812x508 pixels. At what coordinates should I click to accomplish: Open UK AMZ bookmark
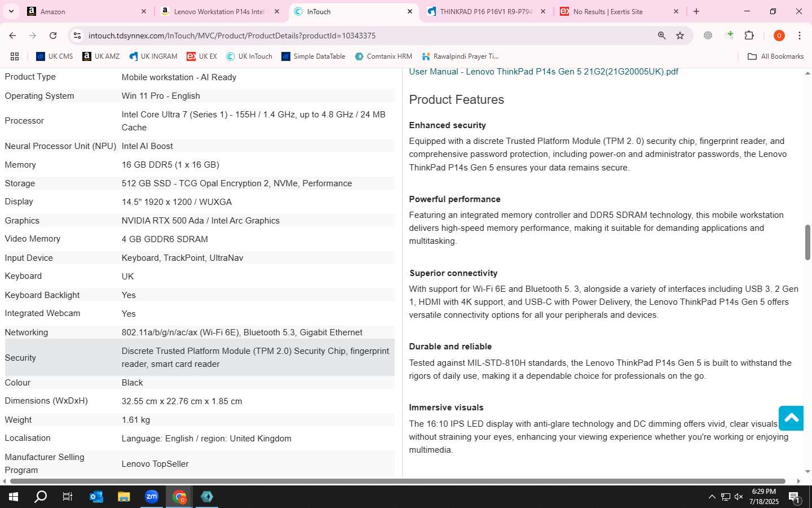click(101, 56)
